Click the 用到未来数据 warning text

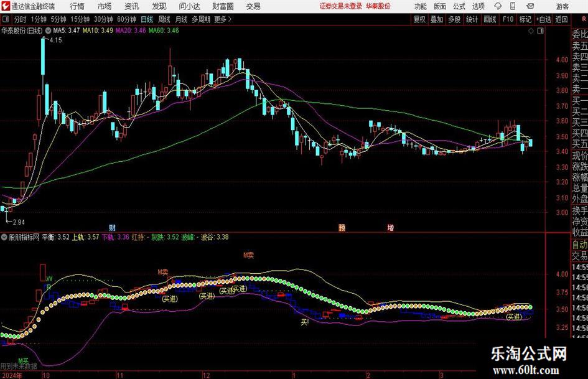click(x=19, y=366)
